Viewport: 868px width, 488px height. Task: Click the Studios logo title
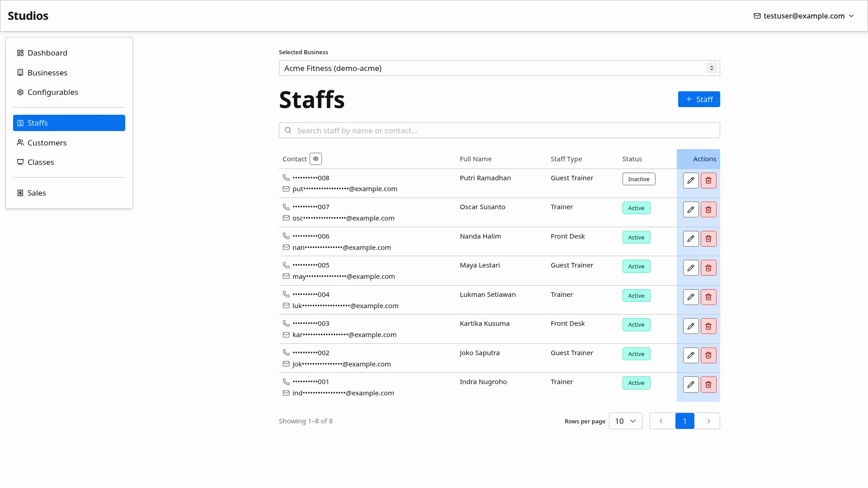[28, 16]
